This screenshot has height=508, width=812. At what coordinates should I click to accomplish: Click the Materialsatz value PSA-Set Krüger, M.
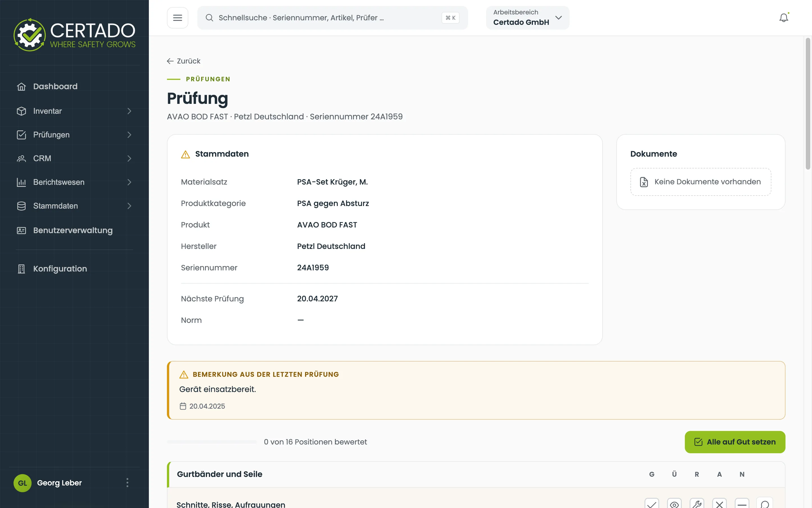[332, 182]
